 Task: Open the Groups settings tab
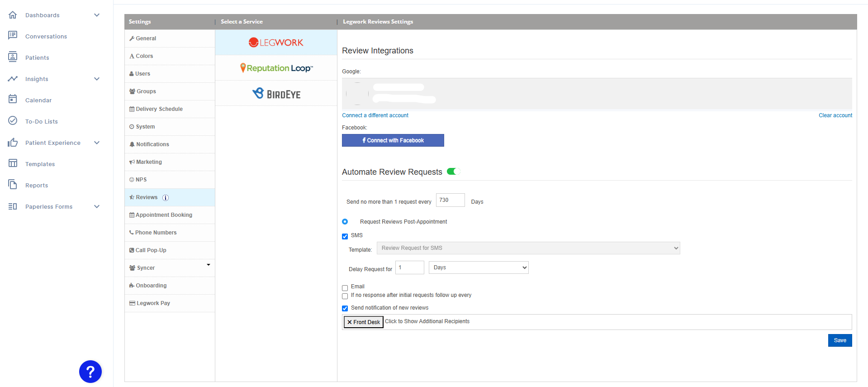pyautogui.click(x=170, y=91)
